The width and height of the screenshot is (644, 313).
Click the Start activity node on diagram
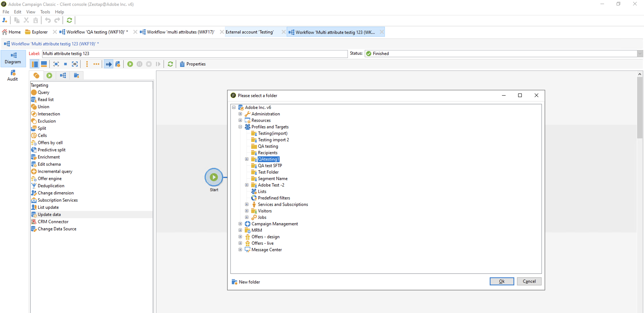coord(214,177)
